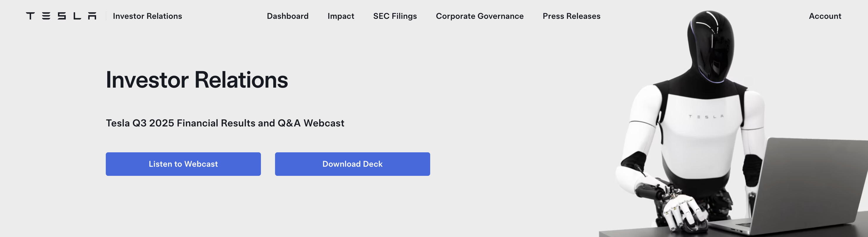
Task: Click the Tesla lettering on robot's chest
Action: click(x=706, y=117)
